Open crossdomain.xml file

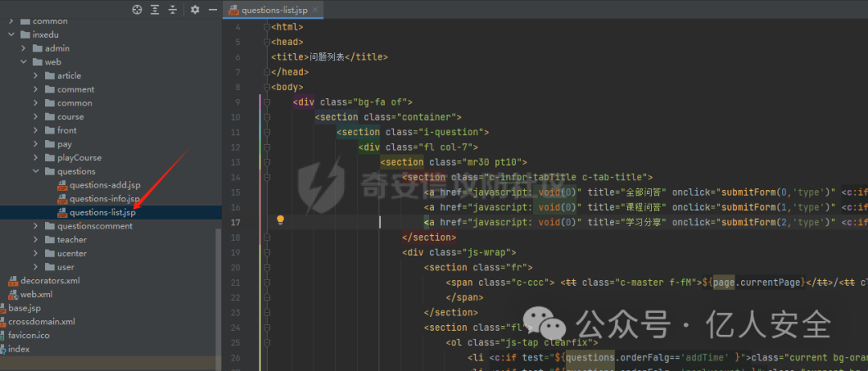42,322
